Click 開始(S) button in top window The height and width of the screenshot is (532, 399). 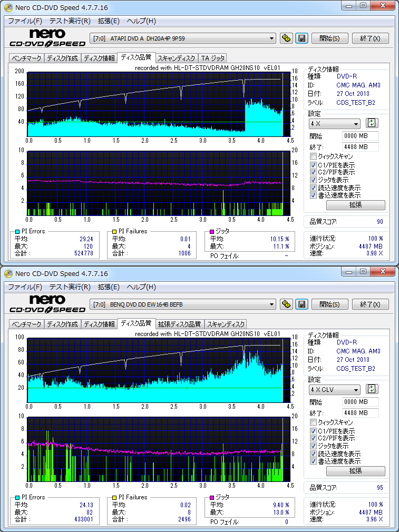330,38
